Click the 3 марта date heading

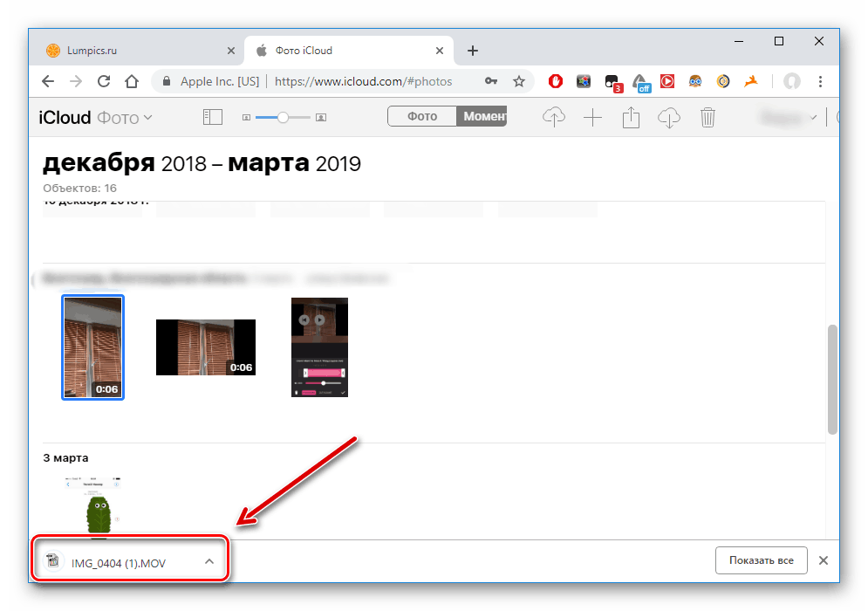click(x=66, y=457)
